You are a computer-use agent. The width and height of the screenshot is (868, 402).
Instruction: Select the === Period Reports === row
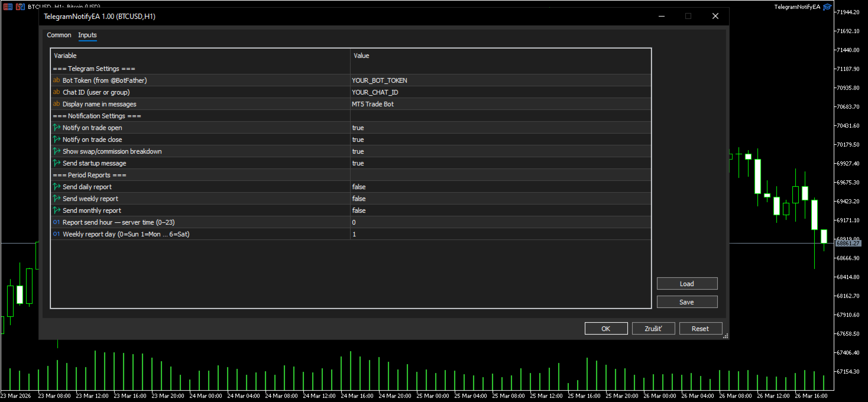[x=351, y=175]
